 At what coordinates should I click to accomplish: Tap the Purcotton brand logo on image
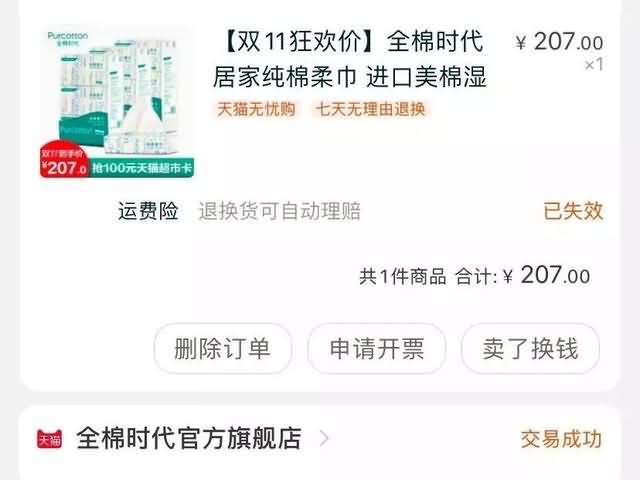(x=68, y=38)
